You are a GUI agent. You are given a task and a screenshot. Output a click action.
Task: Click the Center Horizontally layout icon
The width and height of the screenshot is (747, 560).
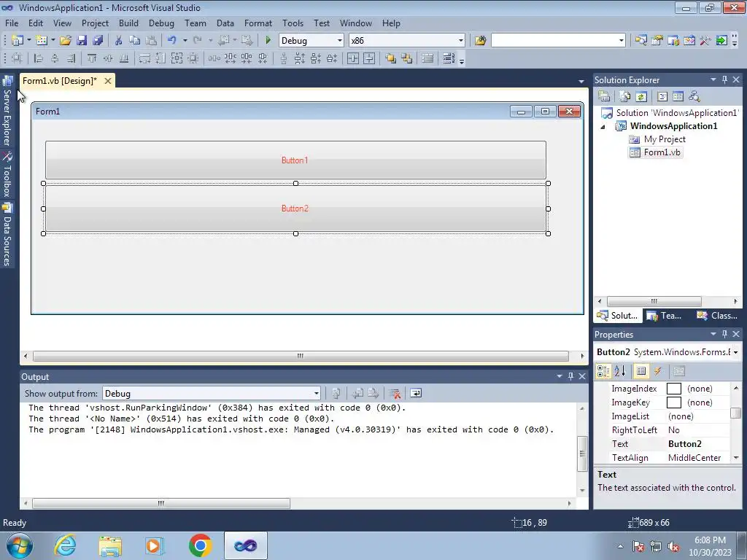[x=353, y=58]
